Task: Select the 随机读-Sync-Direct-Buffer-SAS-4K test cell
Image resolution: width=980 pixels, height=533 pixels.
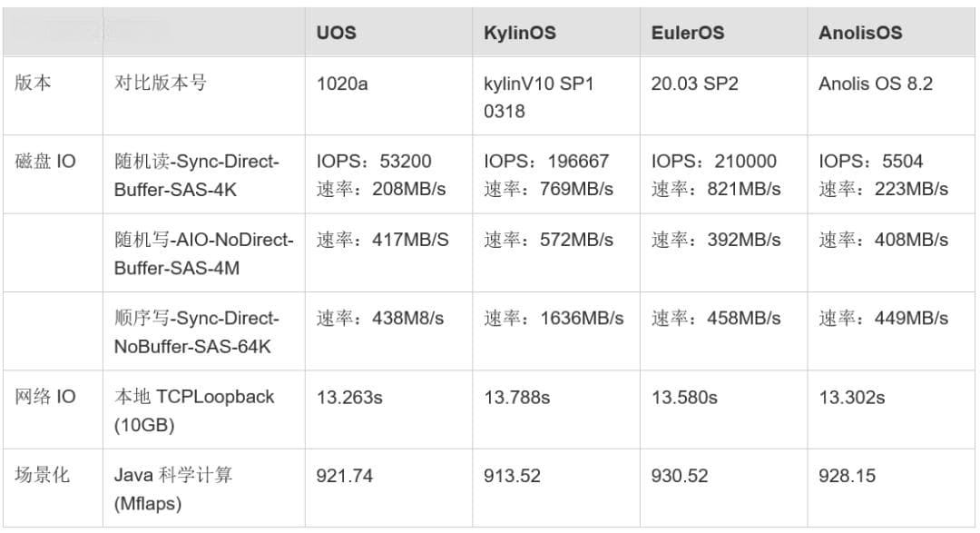Action: [204, 174]
